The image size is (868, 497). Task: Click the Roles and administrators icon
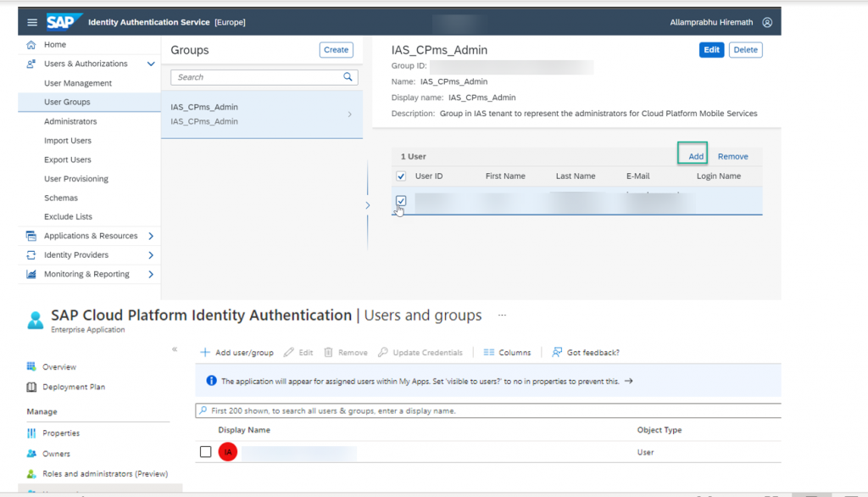pyautogui.click(x=31, y=474)
